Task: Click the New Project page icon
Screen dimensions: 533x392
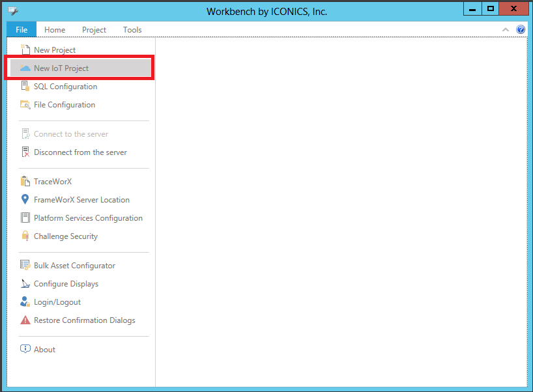Action: tap(25, 49)
